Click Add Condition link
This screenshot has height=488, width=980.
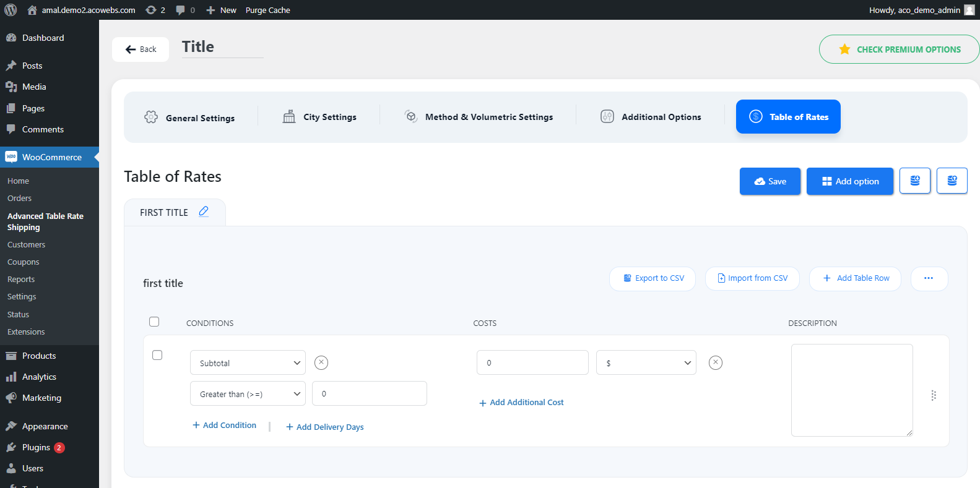click(224, 425)
